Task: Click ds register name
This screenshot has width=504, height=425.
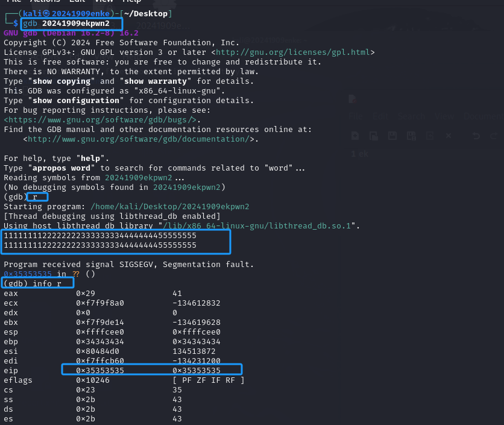Action: (8, 409)
